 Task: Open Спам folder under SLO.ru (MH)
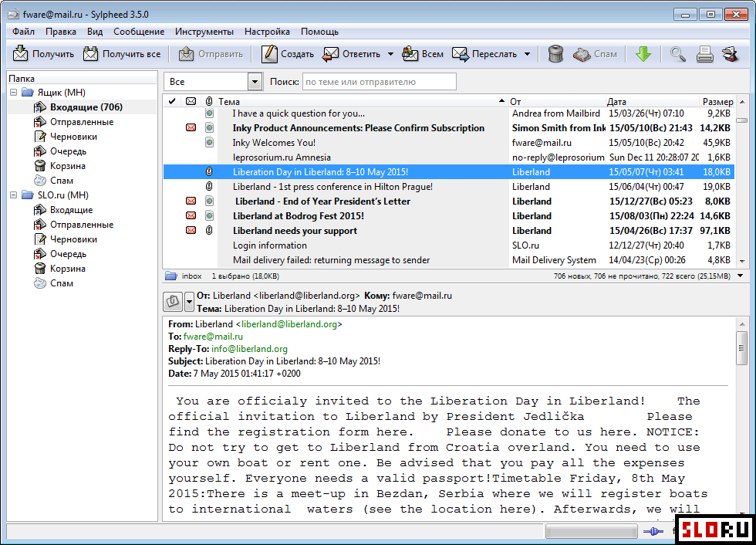61,283
